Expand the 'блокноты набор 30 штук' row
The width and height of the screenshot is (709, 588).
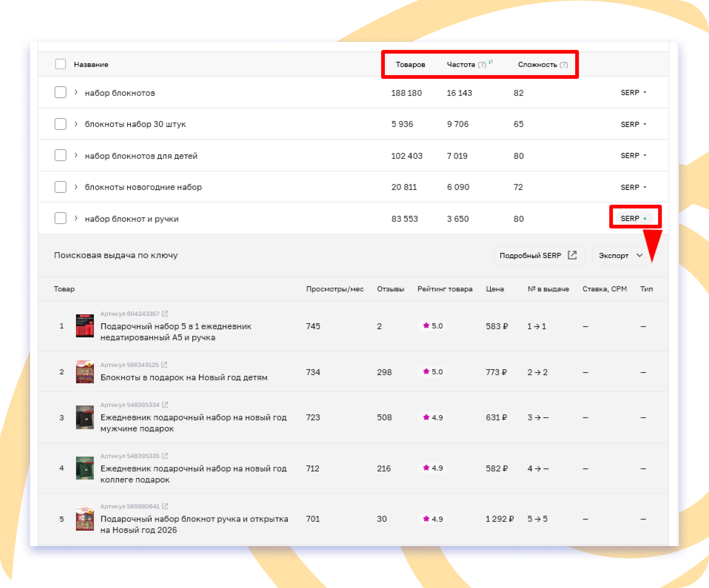(x=76, y=124)
